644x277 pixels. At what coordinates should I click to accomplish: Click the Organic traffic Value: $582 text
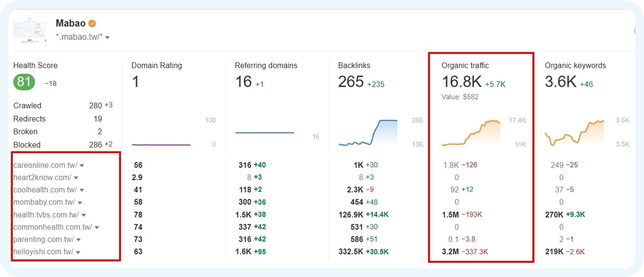tap(460, 97)
